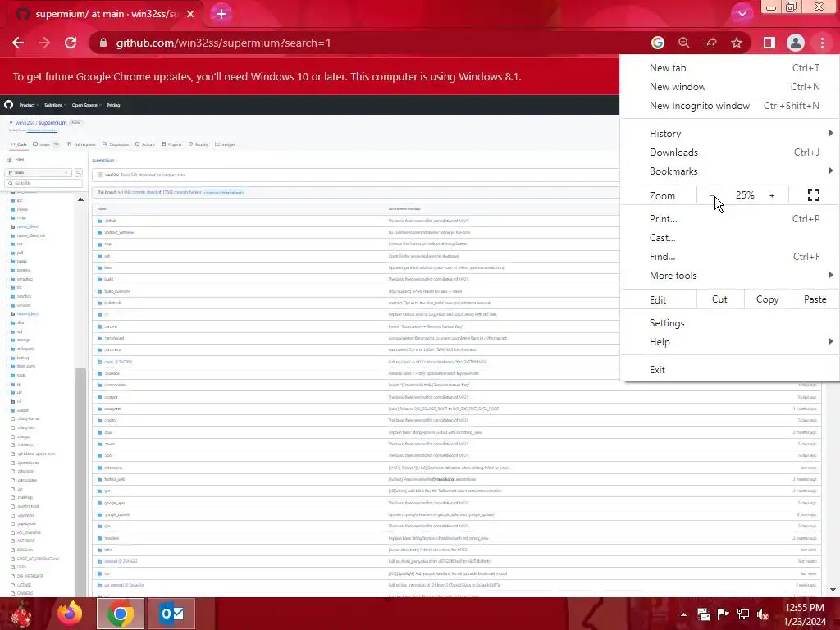
Task: Click the Pricing link in GitHub header
Action: pos(113,105)
